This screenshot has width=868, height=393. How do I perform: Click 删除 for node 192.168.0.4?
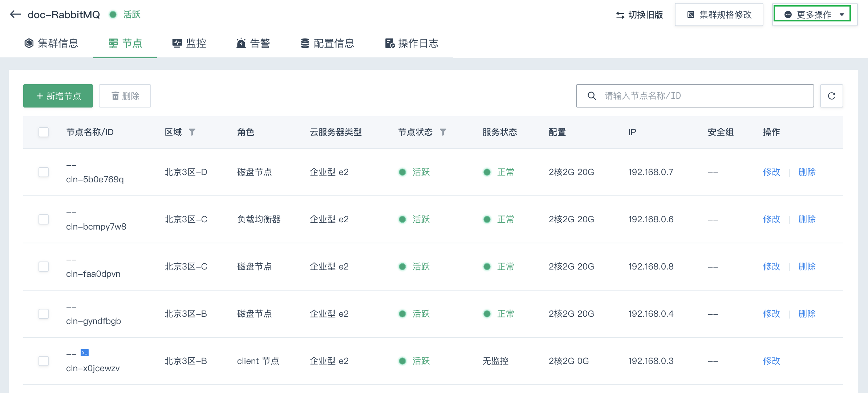coord(807,314)
